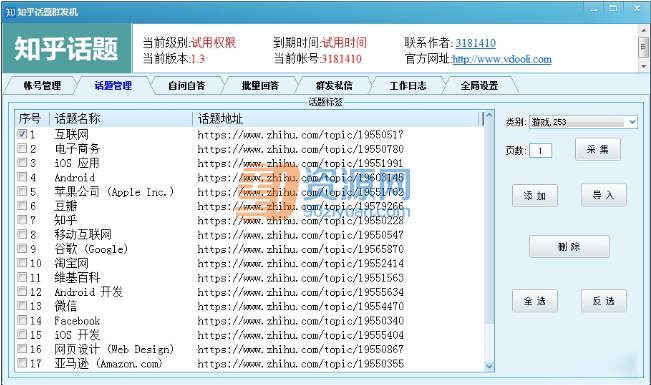651x385 pixels.
Task: Select topic URL ending in 19550867
Action: coord(300,349)
